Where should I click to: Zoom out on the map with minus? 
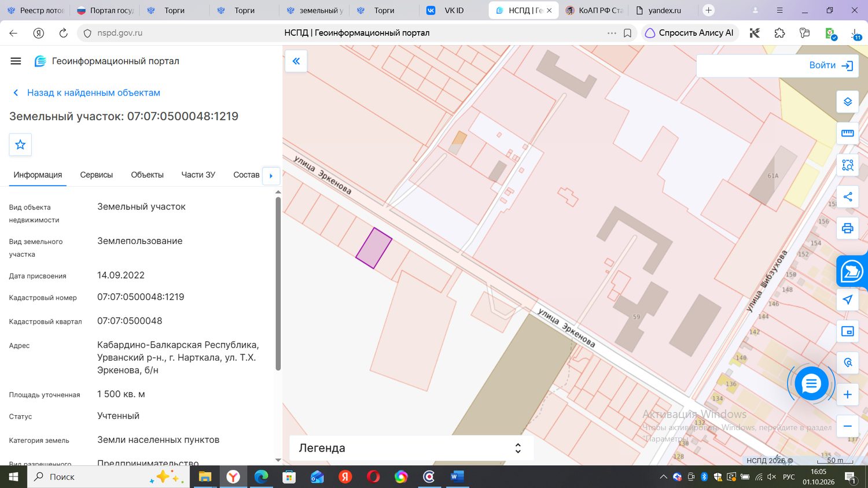tap(847, 426)
